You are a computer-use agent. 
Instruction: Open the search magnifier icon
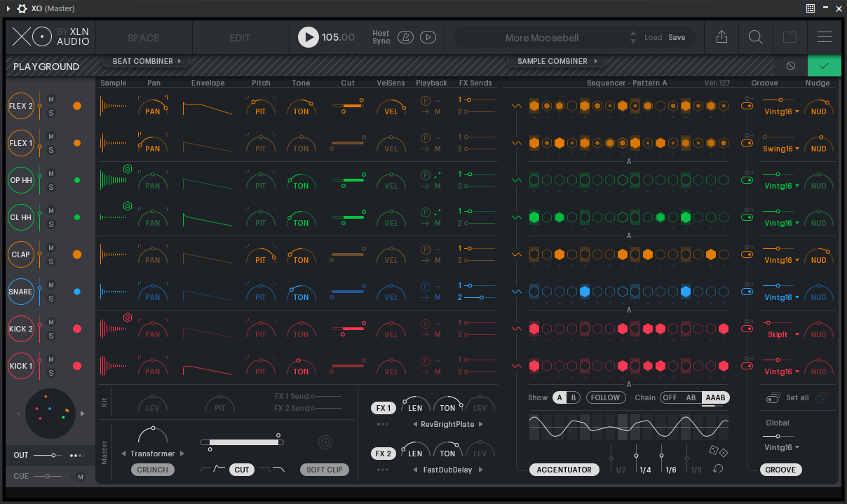756,37
